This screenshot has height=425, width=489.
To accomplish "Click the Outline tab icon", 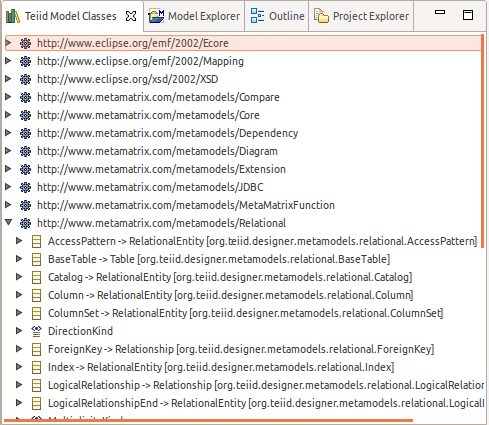I will click(x=257, y=16).
